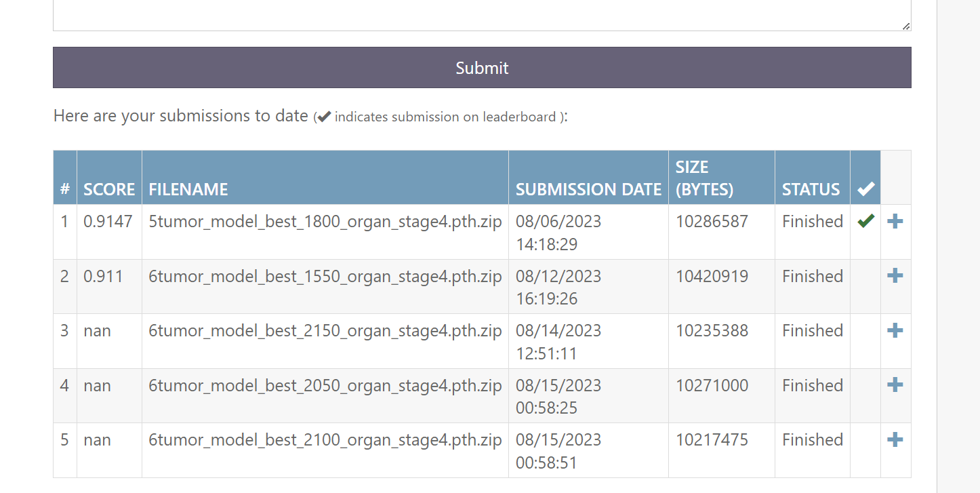The image size is (980, 493).
Task: Click the checkmark icon next to 'indicates submission on leaderboard'
Action: [x=324, y=116]
